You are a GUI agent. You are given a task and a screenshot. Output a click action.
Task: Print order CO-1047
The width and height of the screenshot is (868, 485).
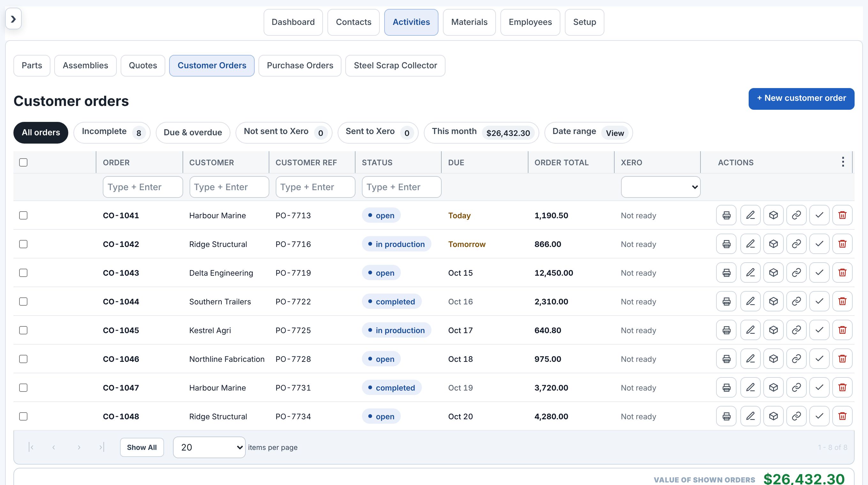[726, 387]
